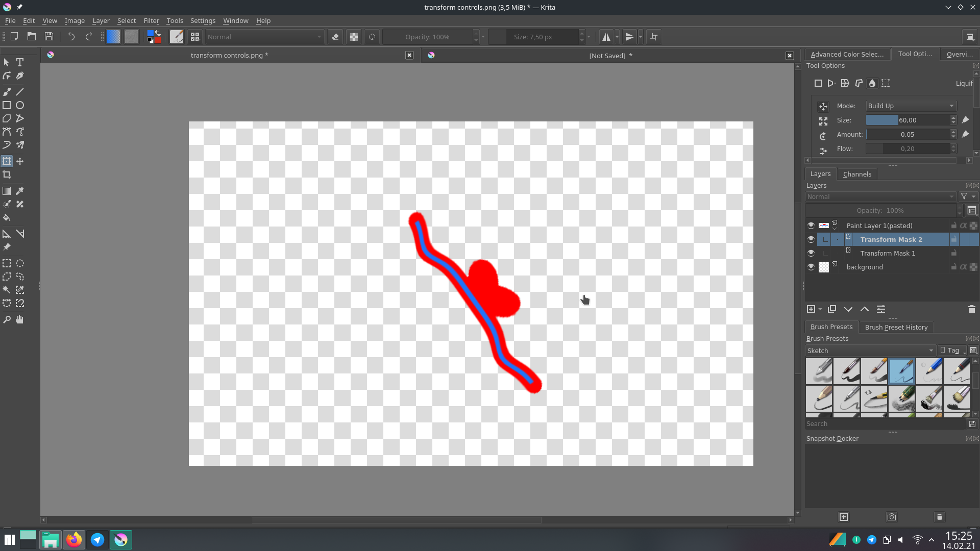The width and height of the screenshot is (980, 551).
Task: Switch to the Channels tab
Action: tap(857, 174)
